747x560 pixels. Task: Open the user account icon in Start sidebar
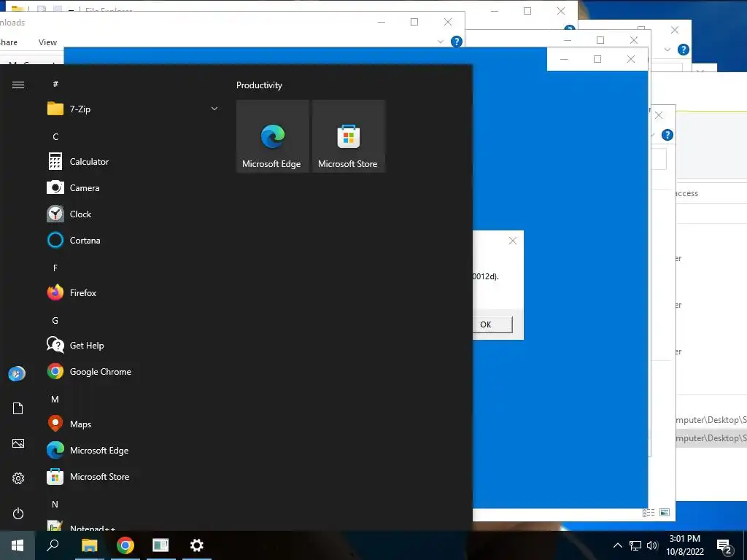(x=18, y=373)
